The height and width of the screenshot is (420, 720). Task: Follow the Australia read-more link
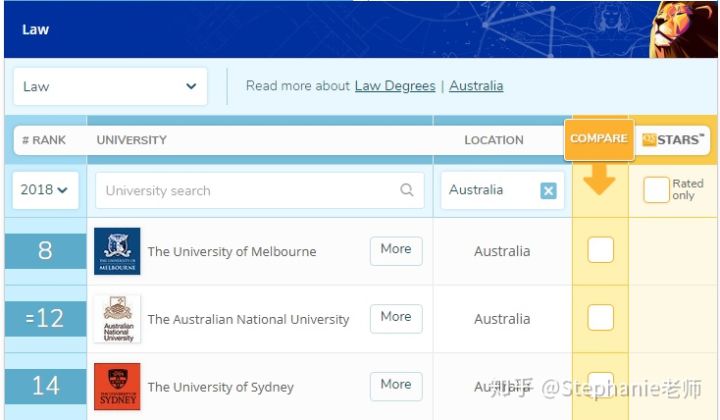[476, 86]
